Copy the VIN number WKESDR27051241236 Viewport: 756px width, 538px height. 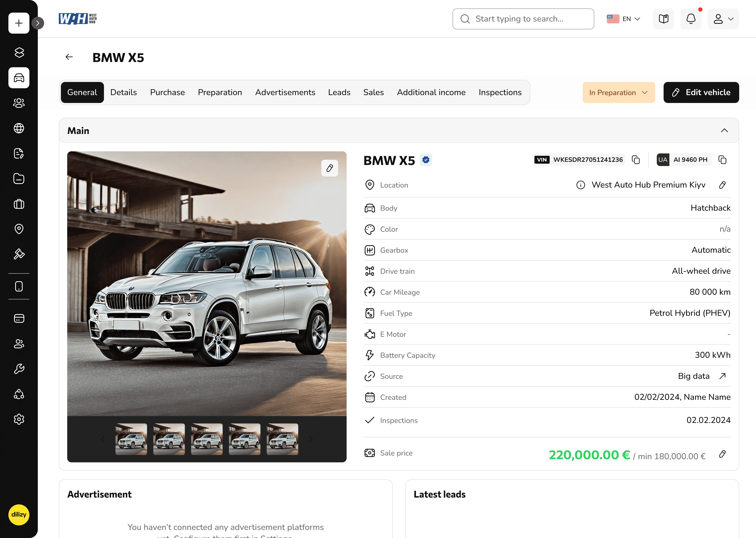tap(636, 160)
